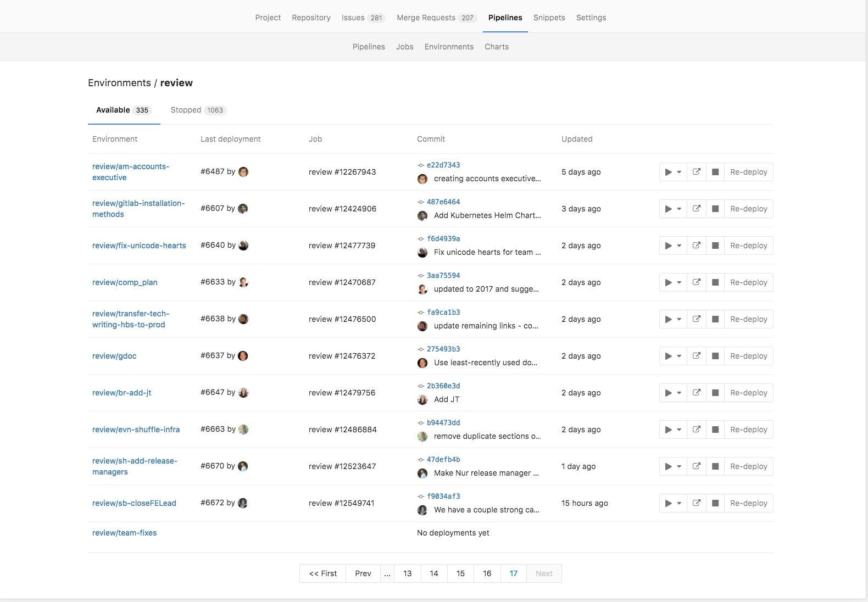
Task: Stop the review/sb-closeFELead environment
Action: [x=715, y=503]
